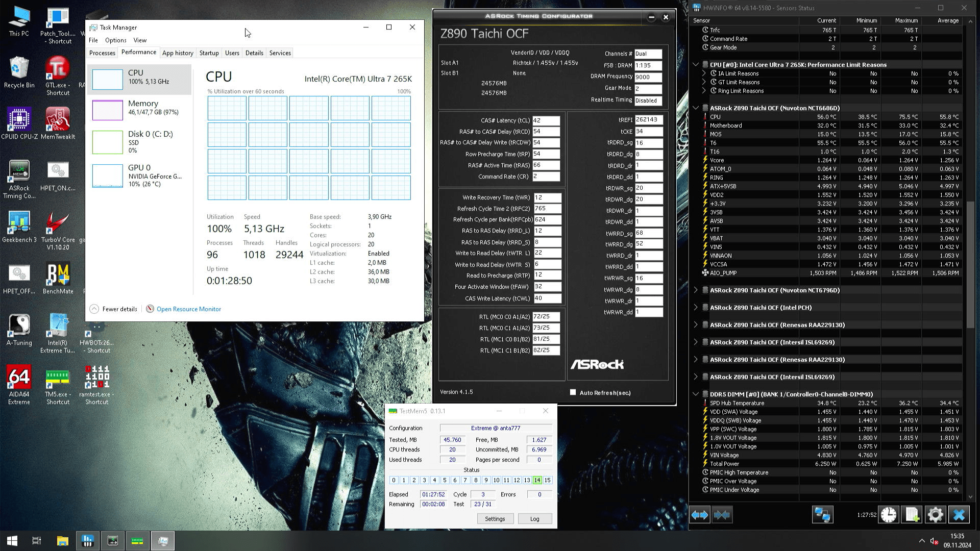
Task: Switch to the App history tab
Action: pyautogui.click(x=178, y=53)
